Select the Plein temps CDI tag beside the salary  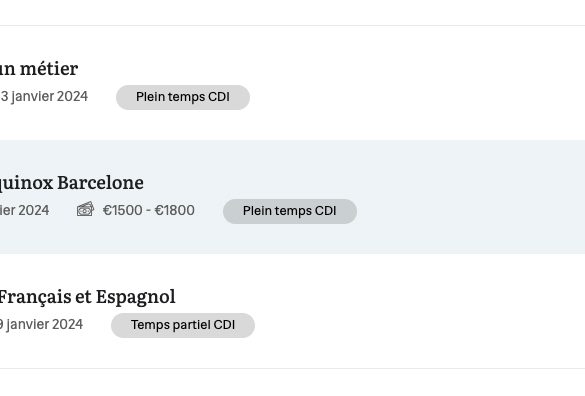tap(290, 211)
